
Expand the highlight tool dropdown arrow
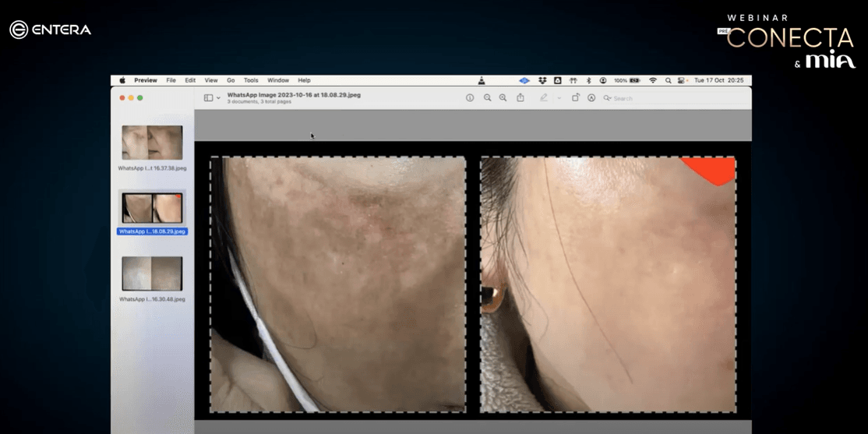pos(559,98)
